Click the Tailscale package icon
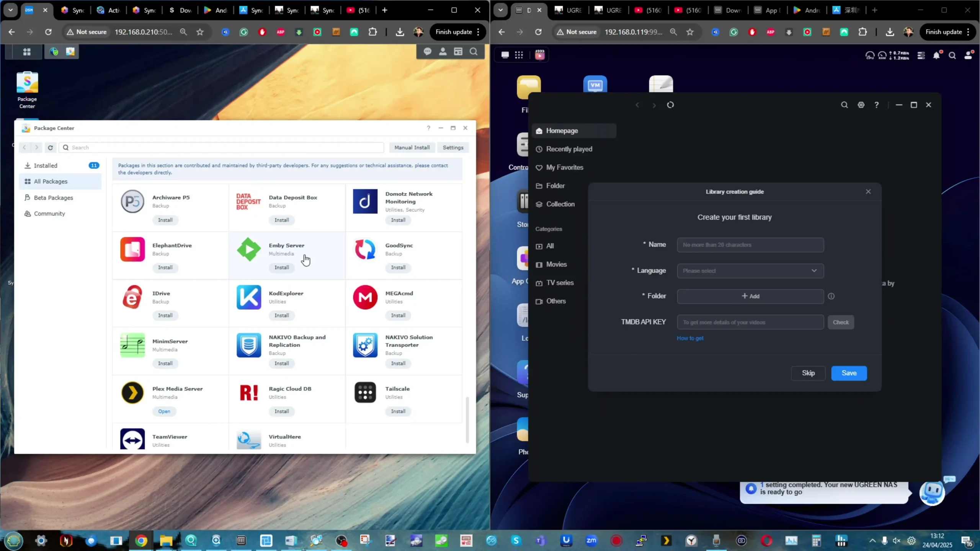The height and width of the screenshot is (551, 980). click(365, 393)
